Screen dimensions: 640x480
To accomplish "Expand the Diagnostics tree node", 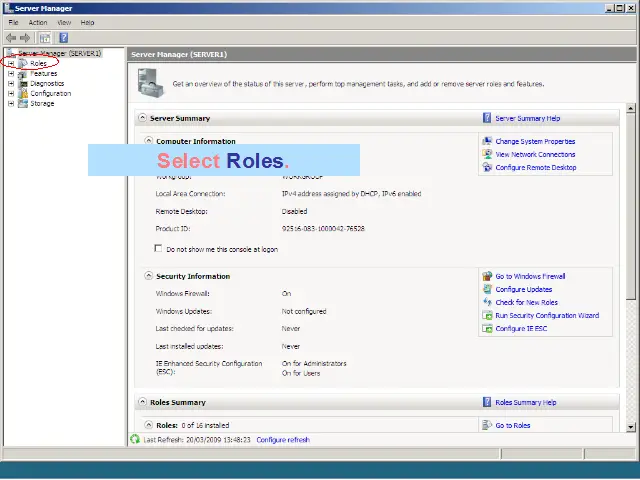I will [x=11, y=83].
